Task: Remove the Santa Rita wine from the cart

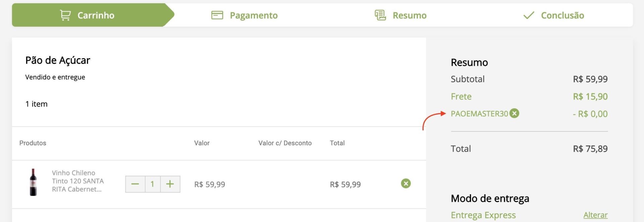Action: (x=406, y=183)
